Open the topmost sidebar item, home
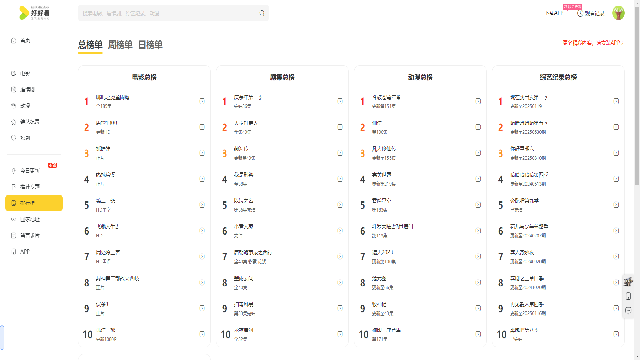Screen dimensions: 640x360 21,40
